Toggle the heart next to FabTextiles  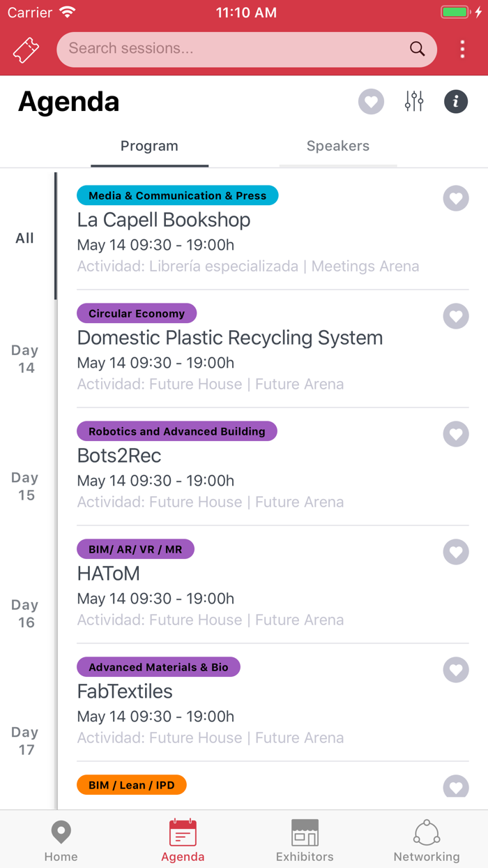tap(456, 670)
